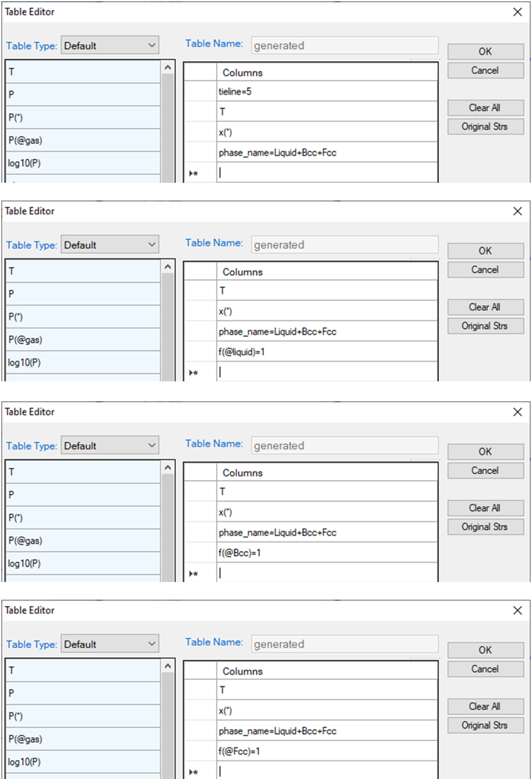Click scroll-up arrow in bottommost dialog's variable list
The image size is (532, 779).
[x=168, y=666]
